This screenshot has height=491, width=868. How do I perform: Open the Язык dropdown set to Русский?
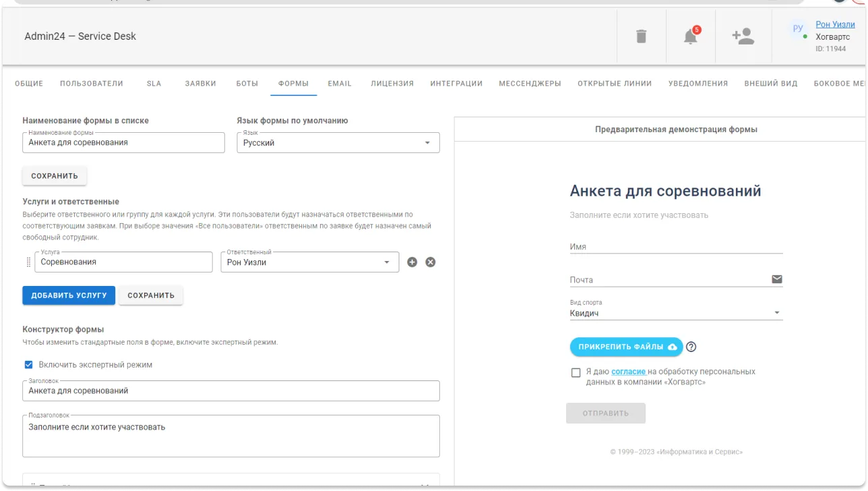coord(338,143)
